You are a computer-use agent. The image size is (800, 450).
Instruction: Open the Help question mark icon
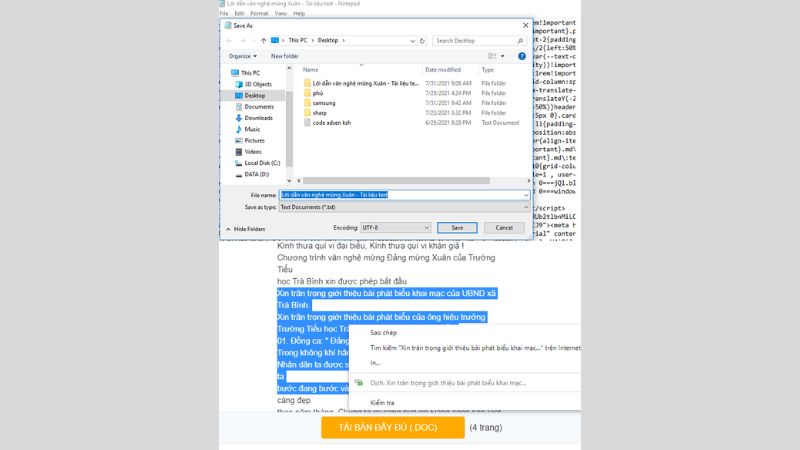click(x=522, y=56)
